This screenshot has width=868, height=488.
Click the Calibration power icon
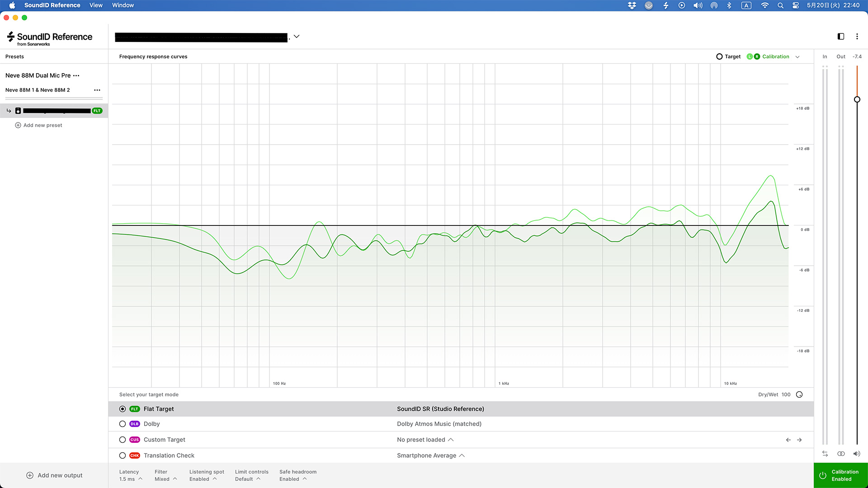(823, 475)
